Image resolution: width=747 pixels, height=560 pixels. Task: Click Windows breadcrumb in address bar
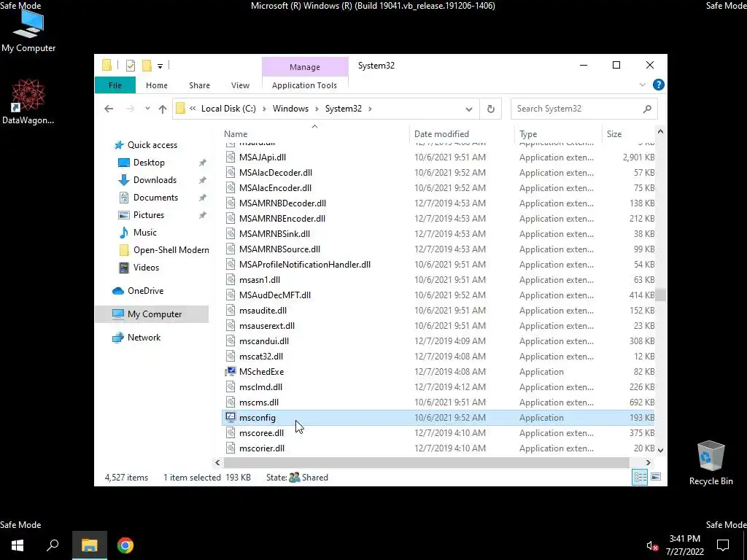[x=290, y=109]
